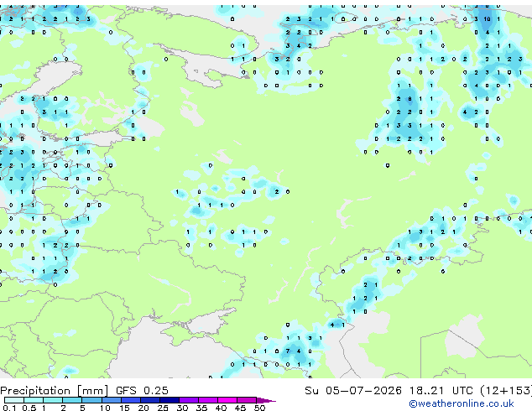Click the 'GFS 0.25' model label
Image resolution: width=532 pixels, height=411 pixels.
click(142, 391)
